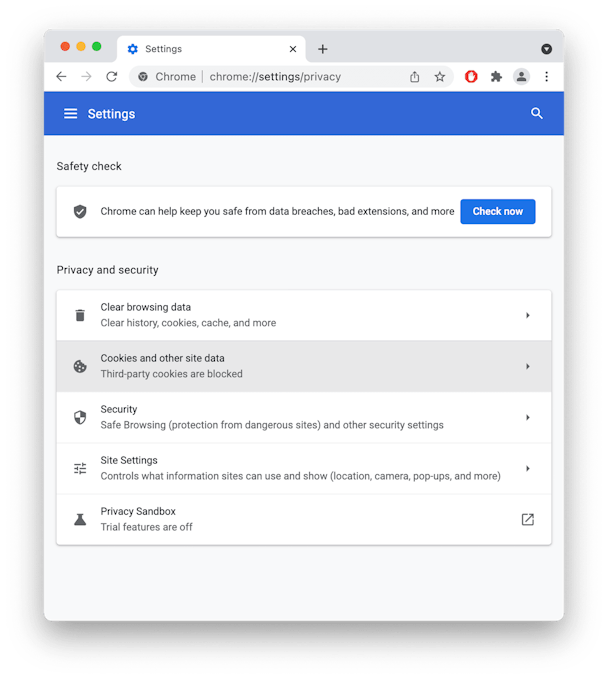Select the Settings browser tab
Viewport: 608px width, 679px height.
click(211, 49)
